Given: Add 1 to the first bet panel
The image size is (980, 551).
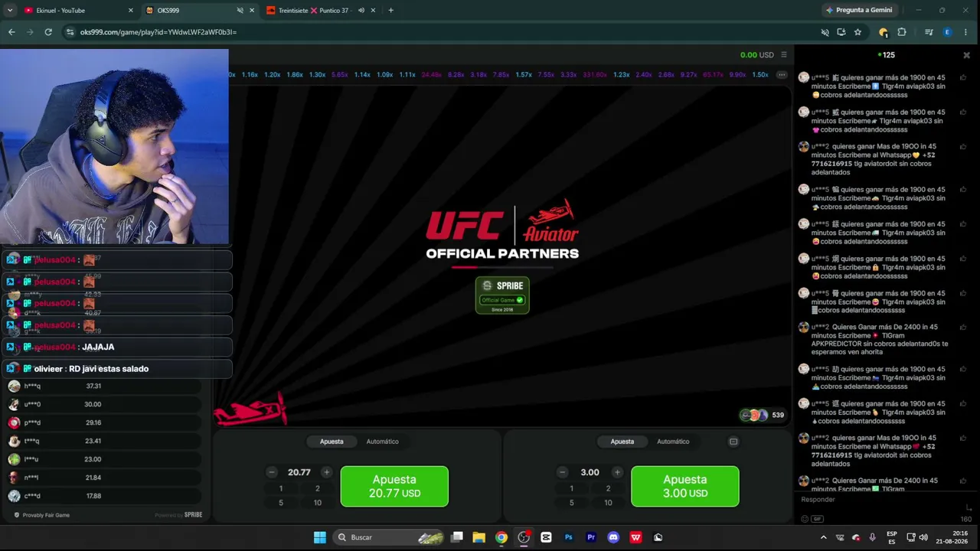Looking at the screenshot, I should tap(281, 488).
